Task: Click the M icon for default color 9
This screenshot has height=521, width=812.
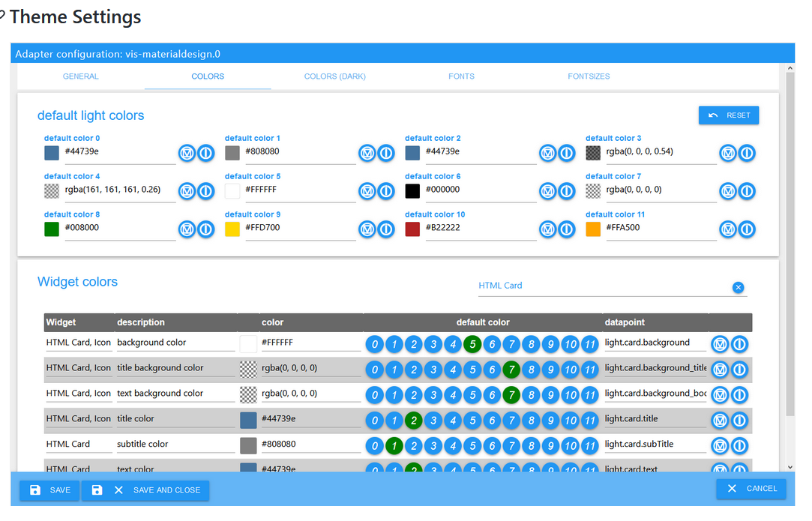Action: [x=367, y=229]
